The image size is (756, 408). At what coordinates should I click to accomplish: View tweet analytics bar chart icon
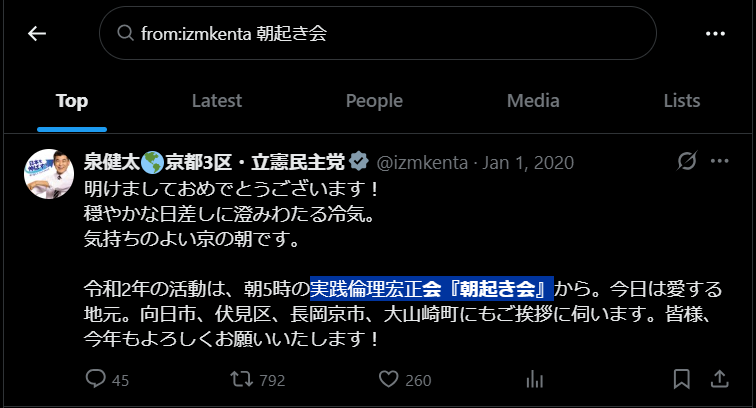535,379
